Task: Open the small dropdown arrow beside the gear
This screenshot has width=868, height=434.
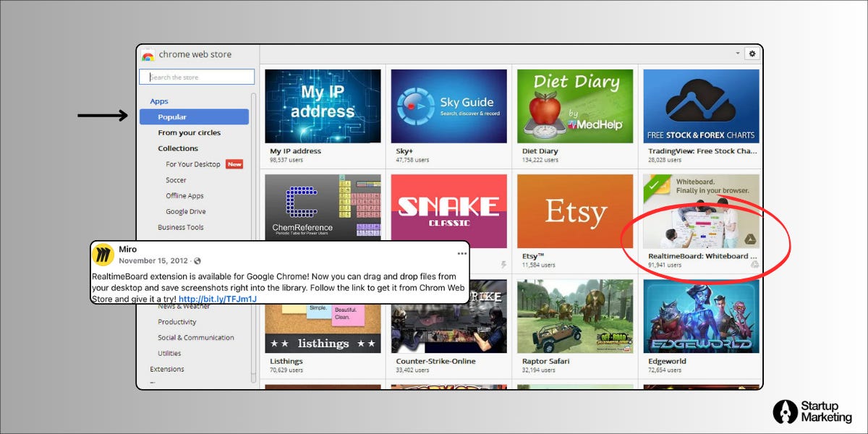Action: [x=738, y=54]
